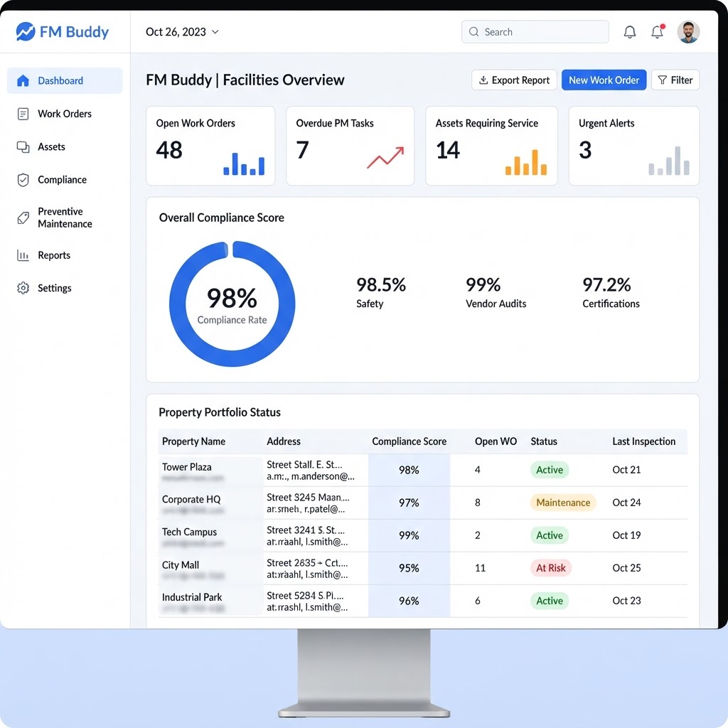728x728 pixels.
Task: Click Corporate HQ's Oct 24 inspection date
Action: click(626, 503)
